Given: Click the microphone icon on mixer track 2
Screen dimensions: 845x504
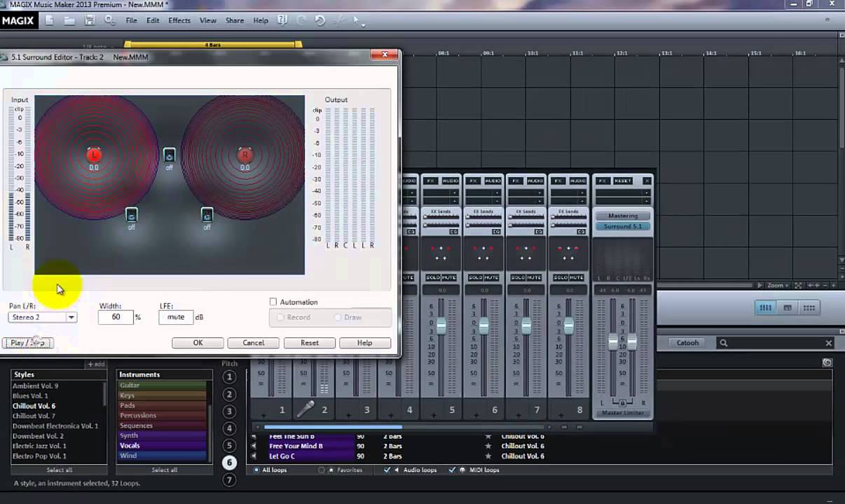Looking at the screenshot, I should [307, 409].
